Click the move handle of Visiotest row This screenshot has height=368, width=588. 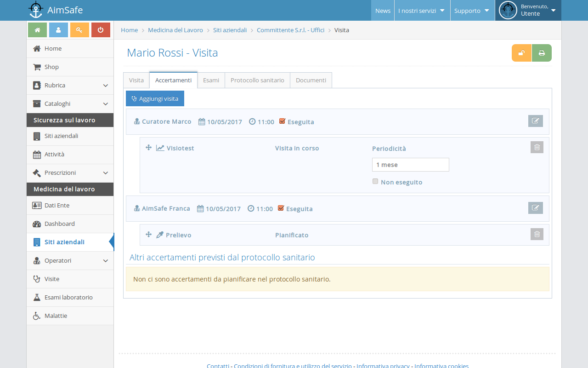click(x=148, y=148)
